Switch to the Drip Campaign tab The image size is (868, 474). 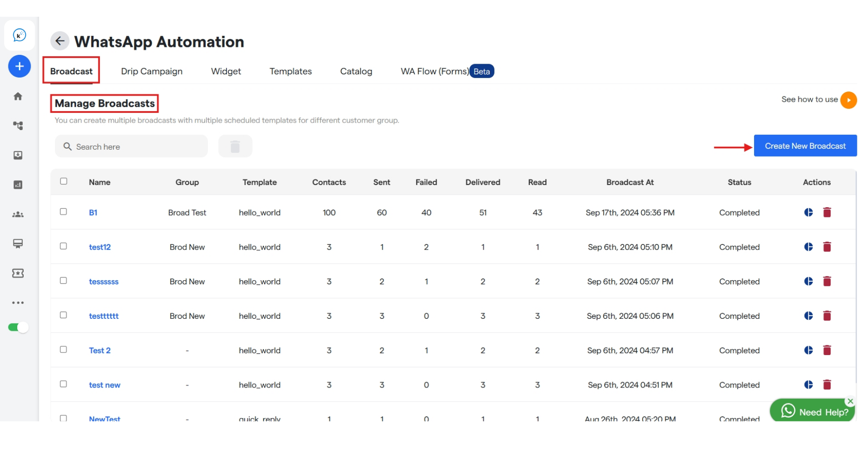click(x=152, y=71)
